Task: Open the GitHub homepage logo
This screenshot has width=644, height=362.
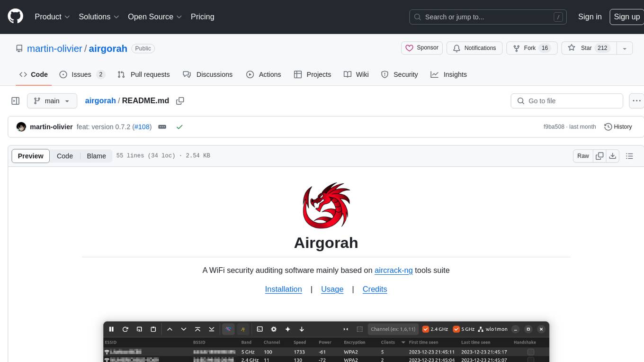Action: (15, 17)
